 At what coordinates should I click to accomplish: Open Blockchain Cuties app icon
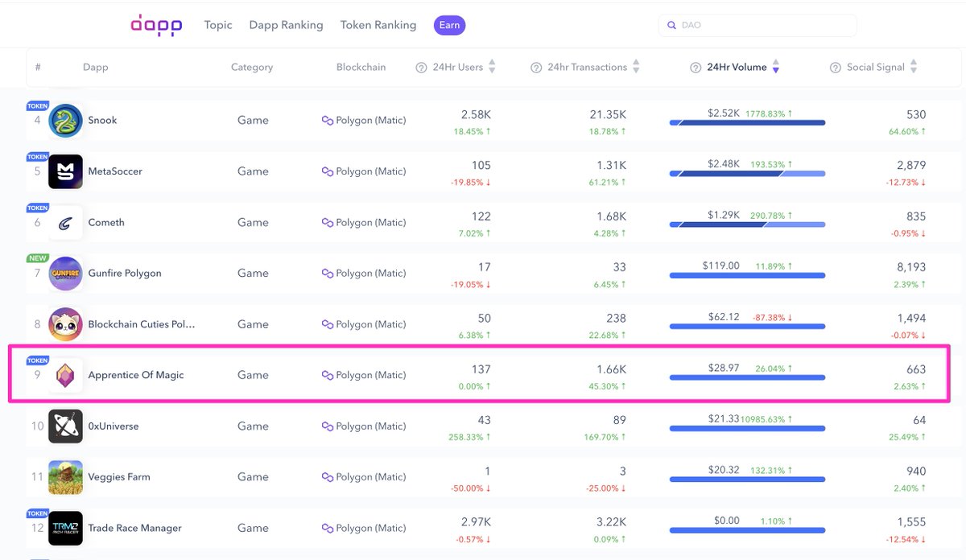pyautogui.click(x=65, y=324)
